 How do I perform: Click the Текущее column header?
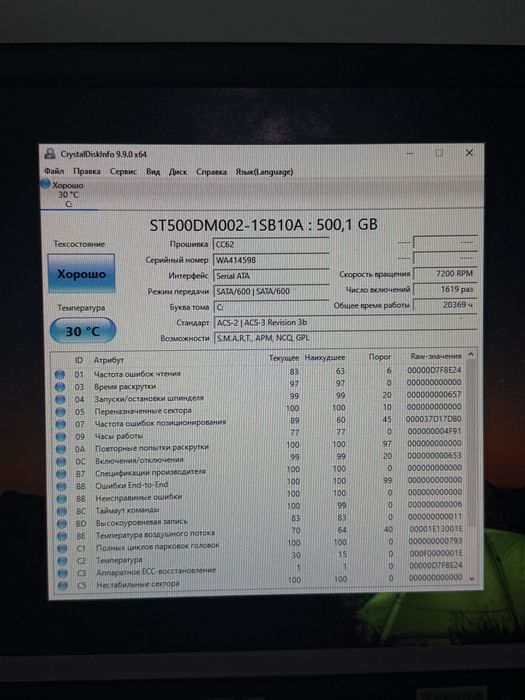(x=284, y=358)
